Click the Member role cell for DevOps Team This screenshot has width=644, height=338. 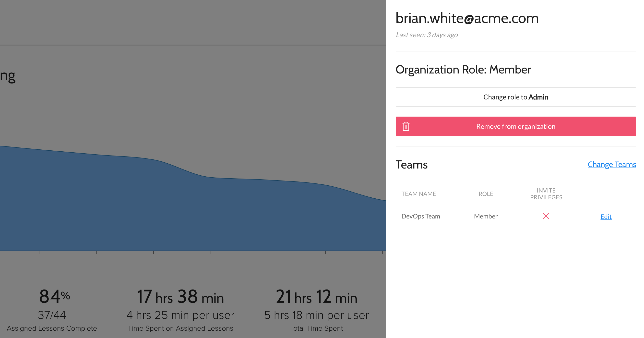point(486,216)
